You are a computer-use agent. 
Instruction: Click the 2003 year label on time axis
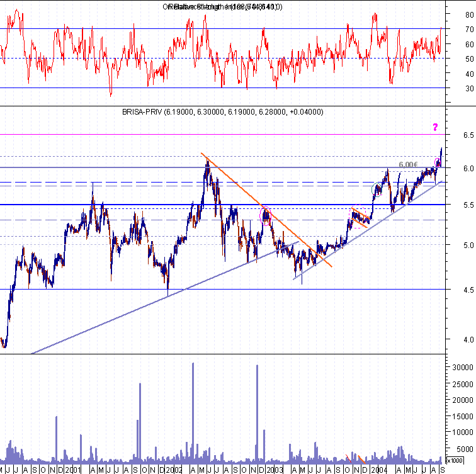(275, 470)
